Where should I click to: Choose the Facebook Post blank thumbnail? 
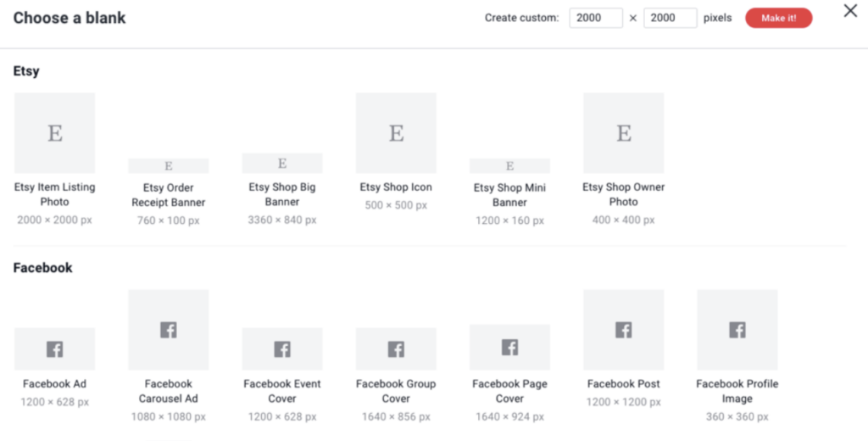pos(623,330)
